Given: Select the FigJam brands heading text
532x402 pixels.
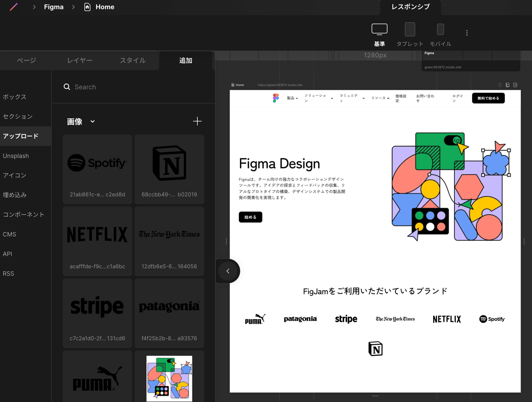Looking at the screenshot, I should coord(375,291).
